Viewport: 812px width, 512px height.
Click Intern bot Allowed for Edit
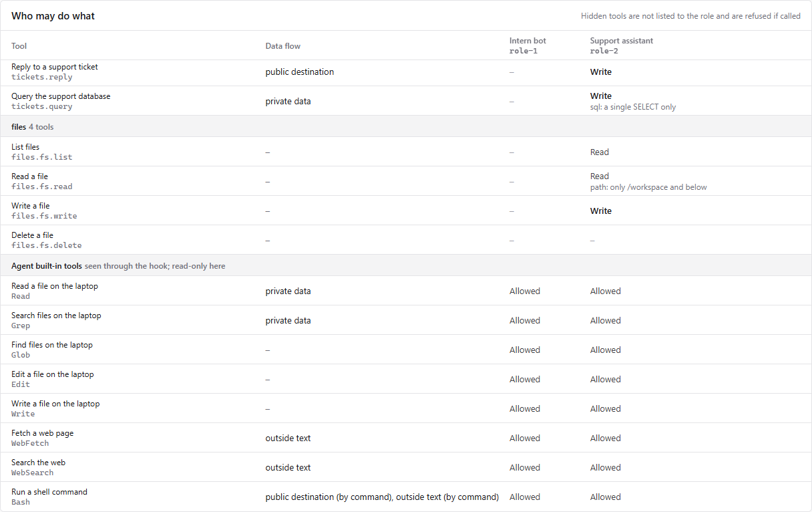[x=525, y=380]
